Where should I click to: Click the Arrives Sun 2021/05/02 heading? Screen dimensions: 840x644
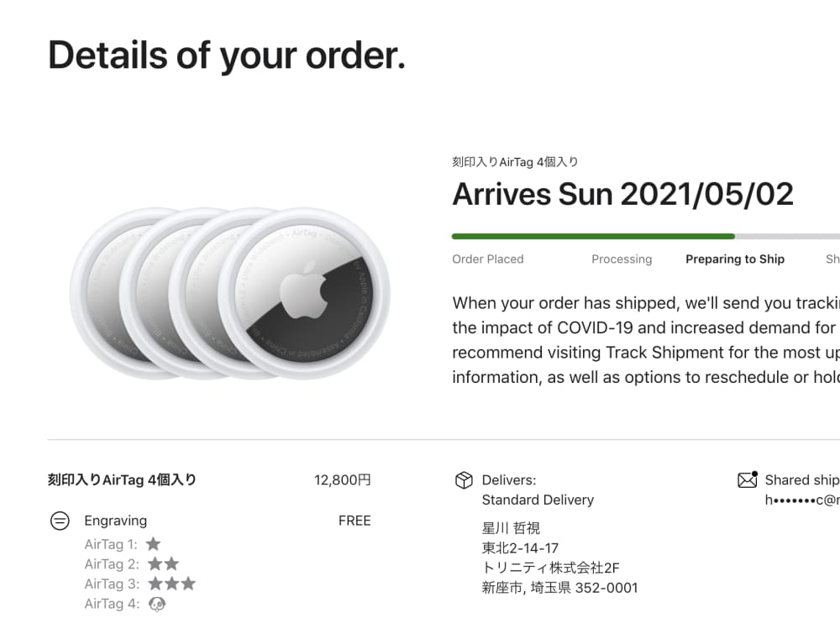point(622,194)
